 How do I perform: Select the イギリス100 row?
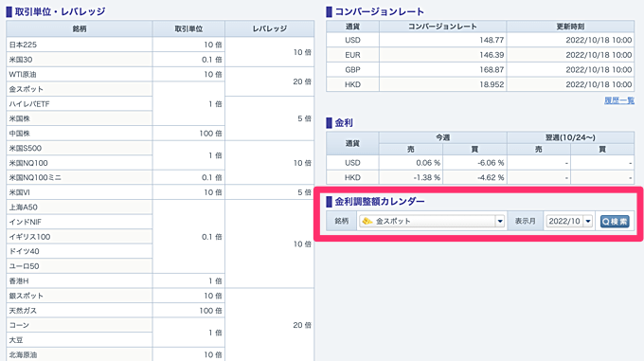coord(80,237)
